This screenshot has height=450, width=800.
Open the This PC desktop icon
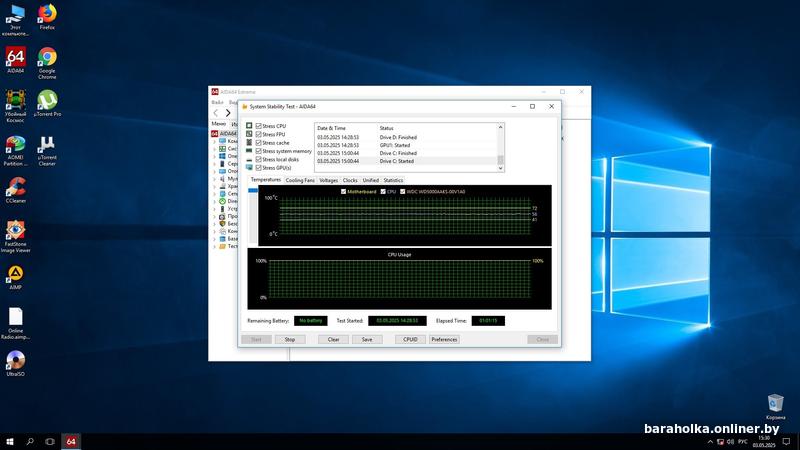click(x=15, y=19)
